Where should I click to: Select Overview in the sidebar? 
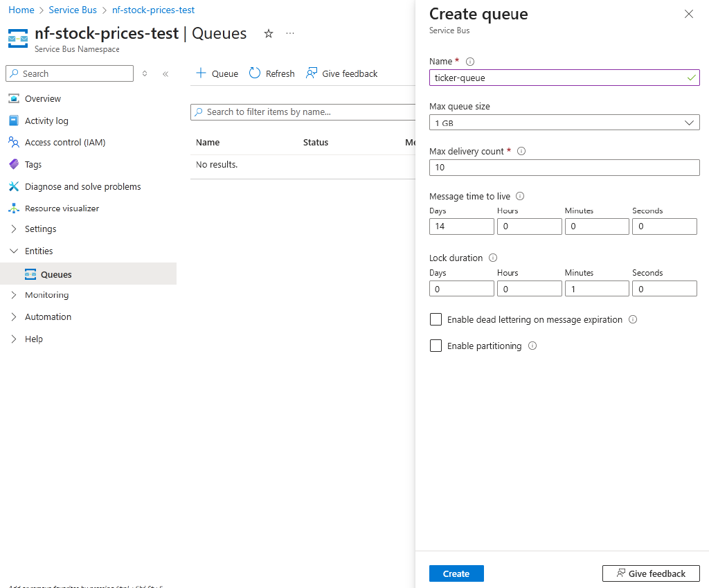click(x=42, y=98)
